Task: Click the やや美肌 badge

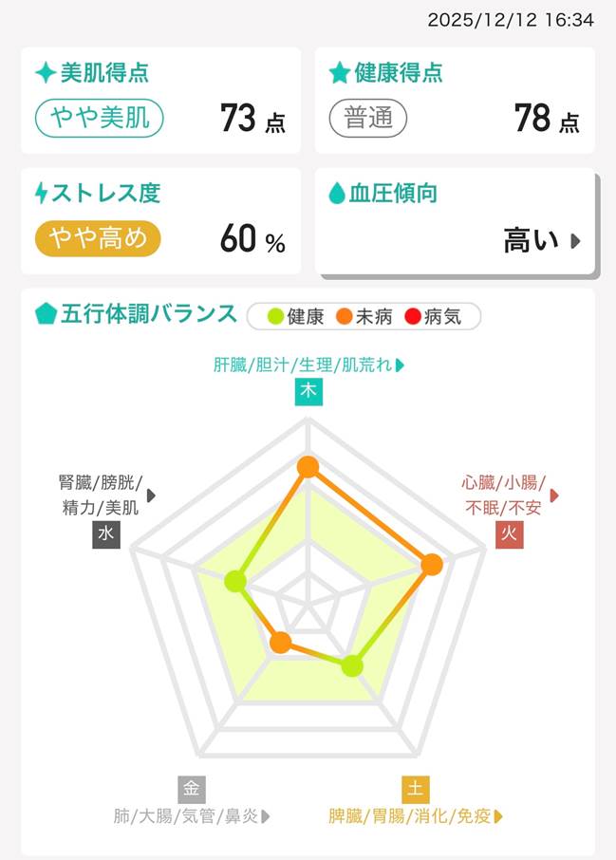Action: point(100,118)
